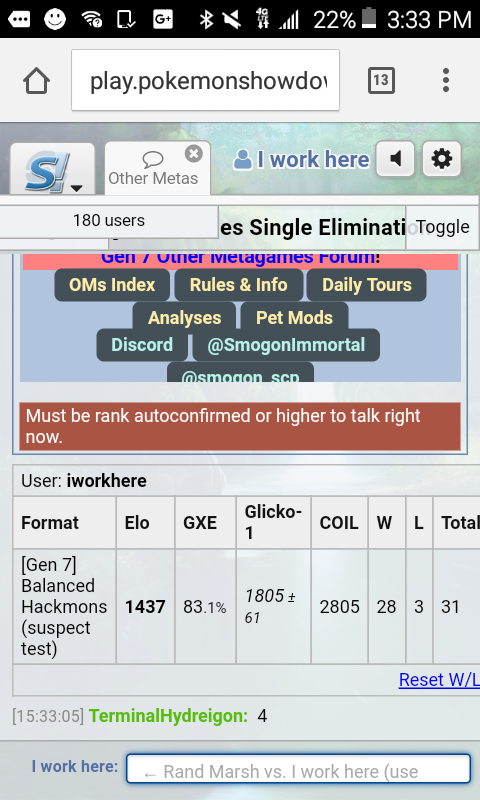Open Rules & Info button
Viewport: 480px width, 800px height.
click(239, 285)
